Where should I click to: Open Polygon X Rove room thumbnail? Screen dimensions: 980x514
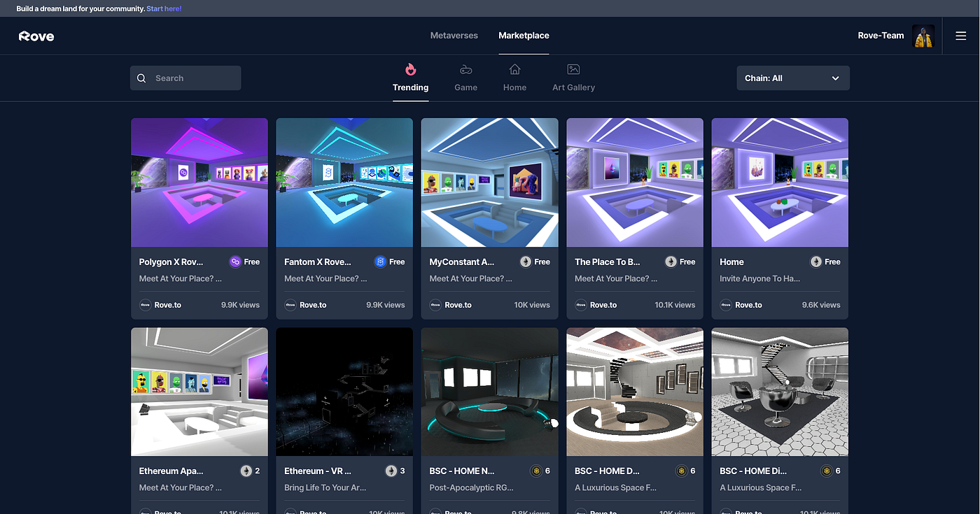point(199,183)
